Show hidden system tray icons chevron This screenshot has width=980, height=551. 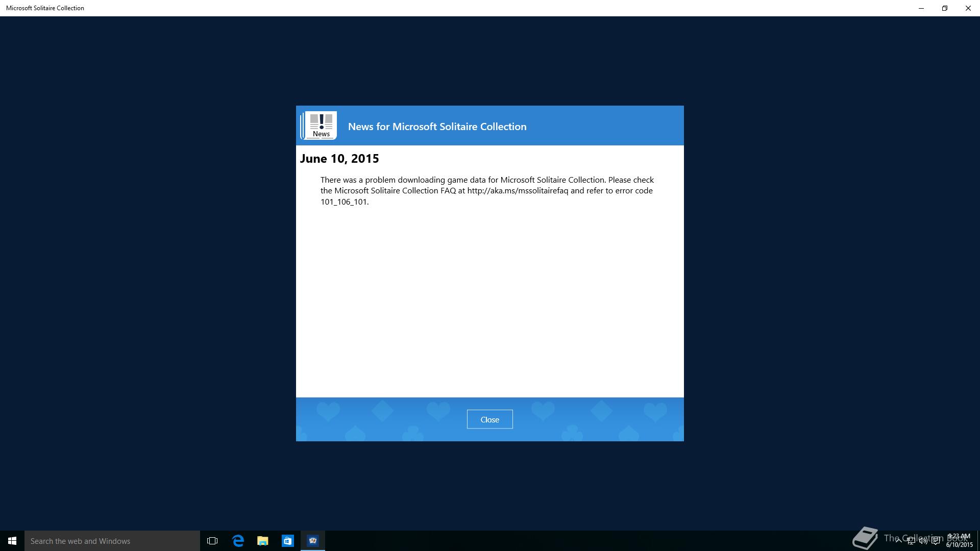pyautogui.click(x=899, y=541)
